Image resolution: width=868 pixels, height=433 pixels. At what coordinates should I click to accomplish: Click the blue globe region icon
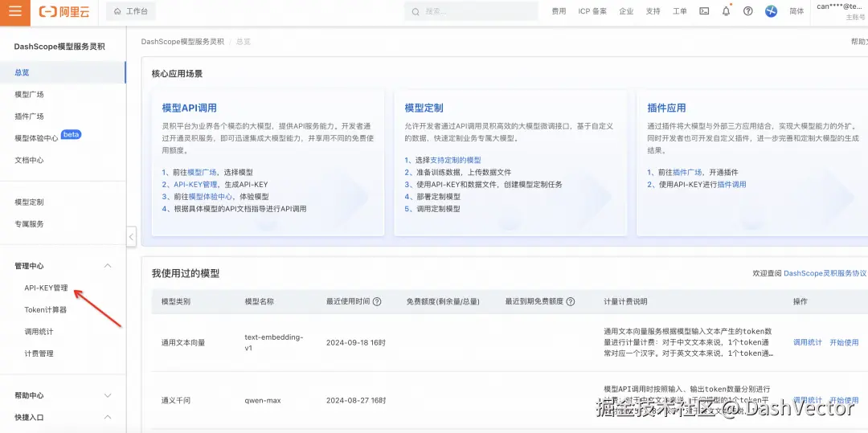[771, 11]
